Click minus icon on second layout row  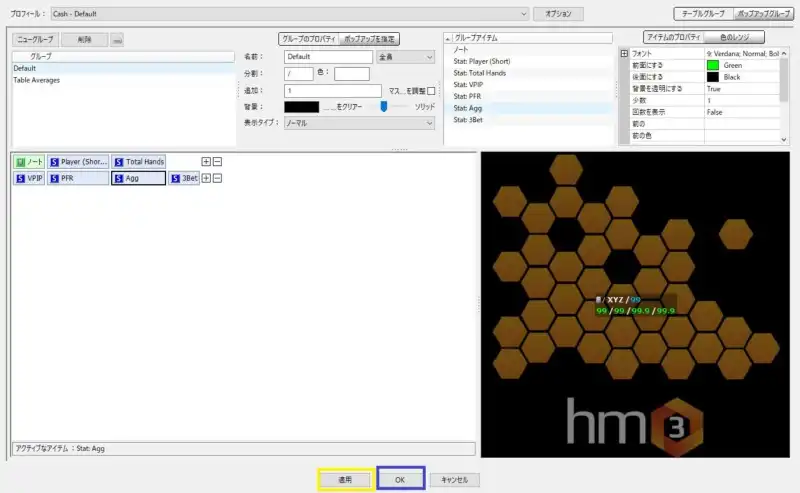(x=217, y=178)
